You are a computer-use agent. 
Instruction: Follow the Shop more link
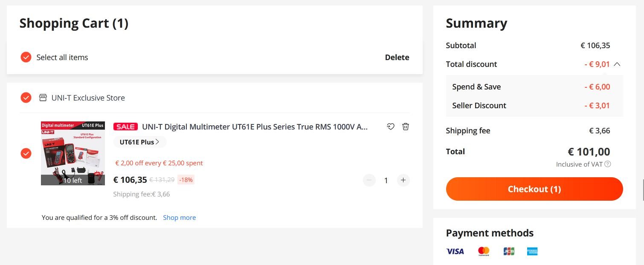point(179,217)
